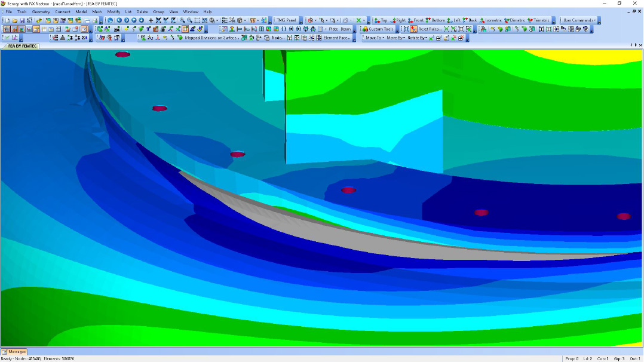Click the Pan crosshair icon
644x362 pixels.
(x=151, y=20)
